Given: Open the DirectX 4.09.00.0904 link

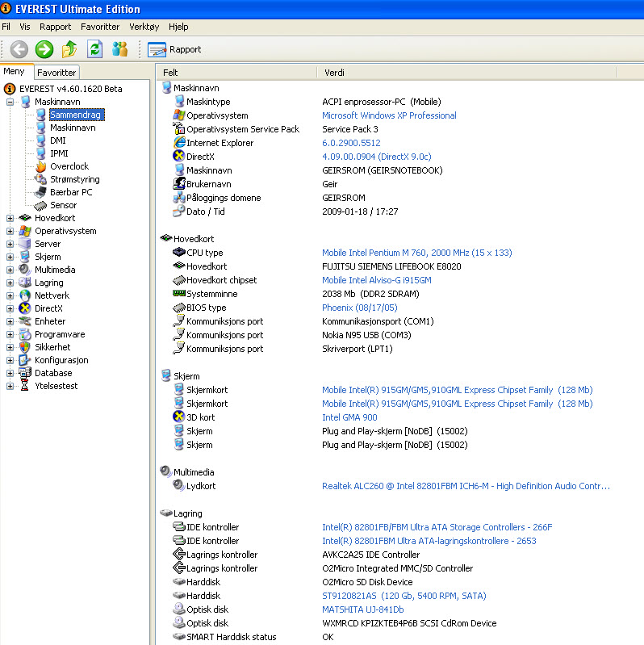Looking at the screenshot, I should (377, 157).
